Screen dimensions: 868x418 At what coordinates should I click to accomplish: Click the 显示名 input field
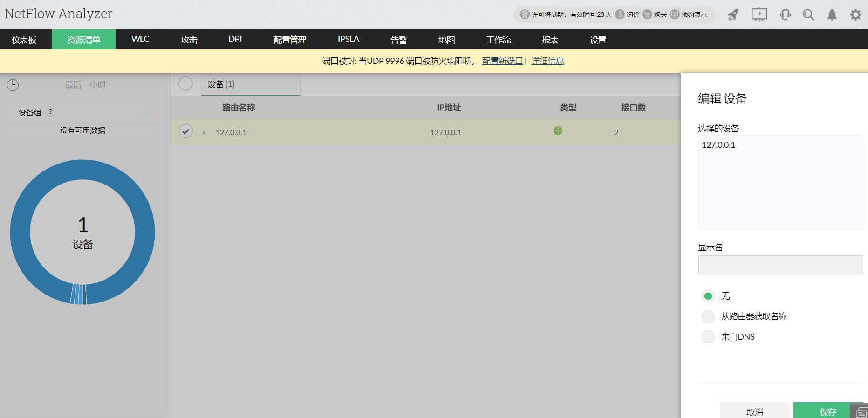click(780, 265)
